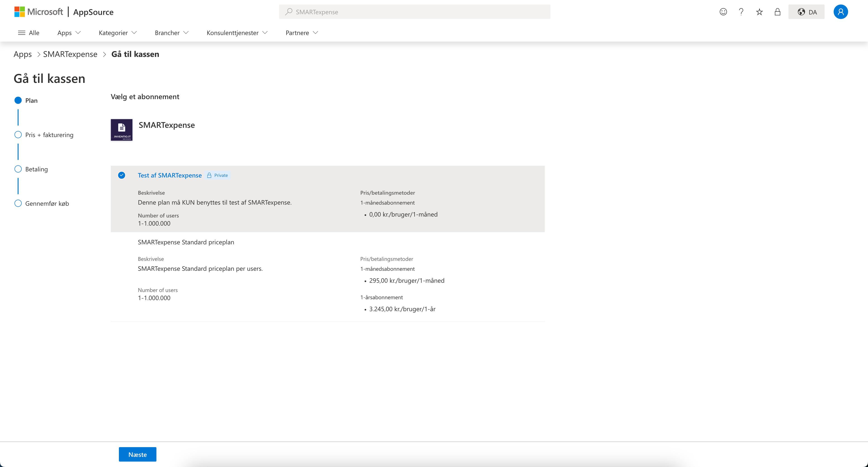Image resolution: width=868 pixels, height=467 pixels.
Task: Click the Microsoft logo
Action: click(38, 12)
